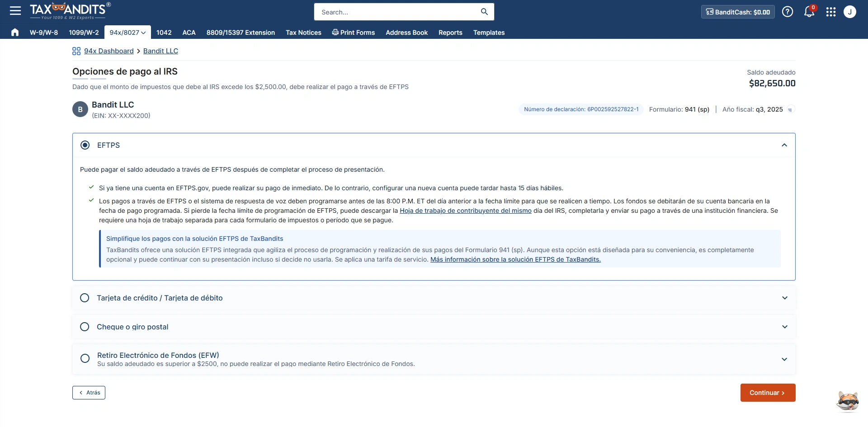868x427 pixels.
Task: Open the notifications bell
Action: click(x=809, y=12)
